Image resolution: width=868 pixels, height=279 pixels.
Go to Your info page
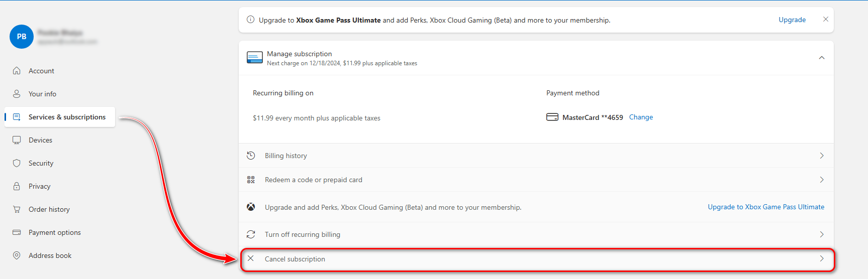pos(42,94)
